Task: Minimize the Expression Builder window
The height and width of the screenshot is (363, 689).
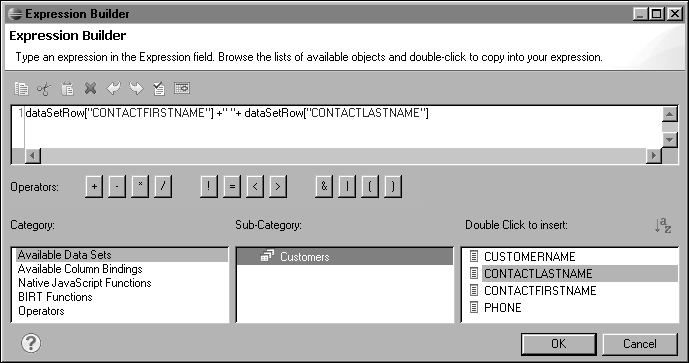Action: (640, 14)
